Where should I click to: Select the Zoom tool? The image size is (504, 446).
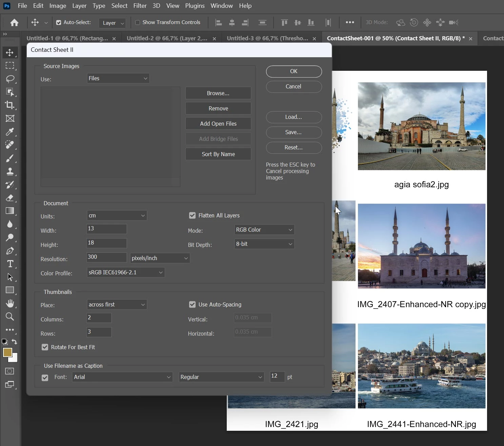click(x=10, y=317)
